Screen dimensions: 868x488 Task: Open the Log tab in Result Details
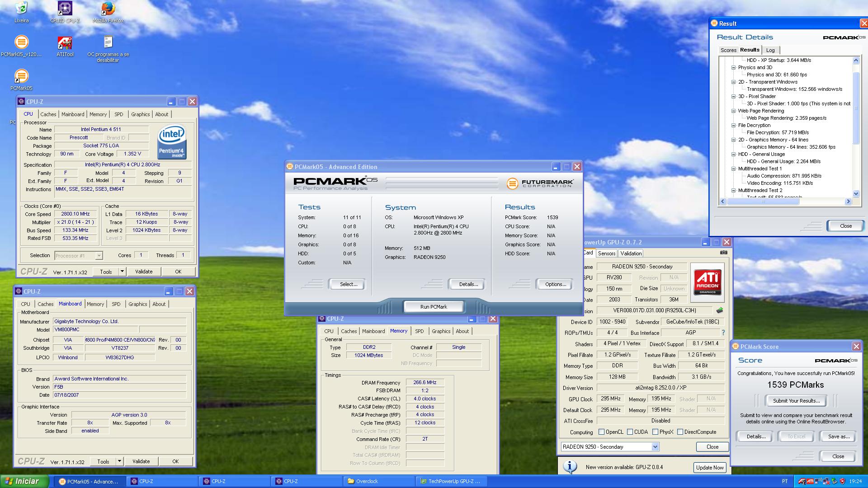pyautogui.click(x=770, y=50)
